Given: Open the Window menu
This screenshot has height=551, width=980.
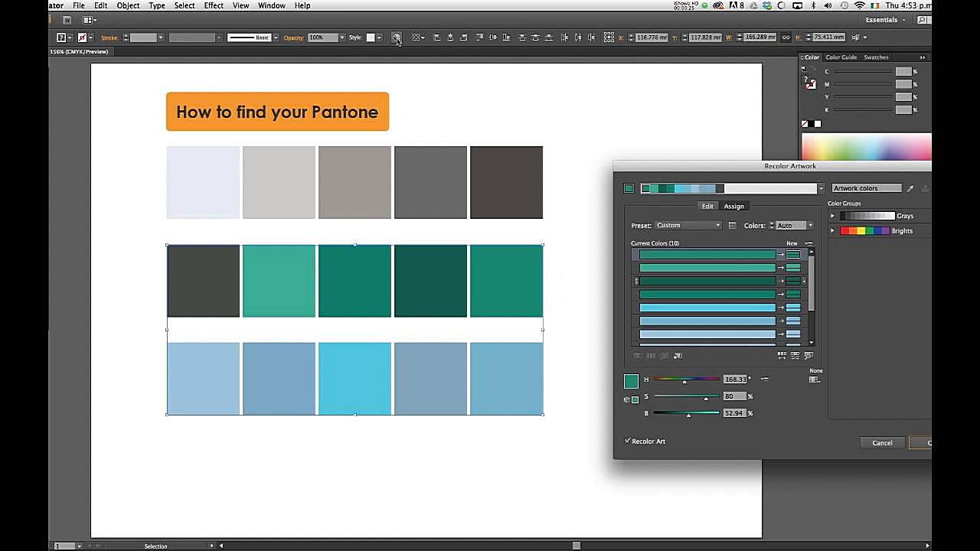Looking at the screenshot, I should coord(271,5).
